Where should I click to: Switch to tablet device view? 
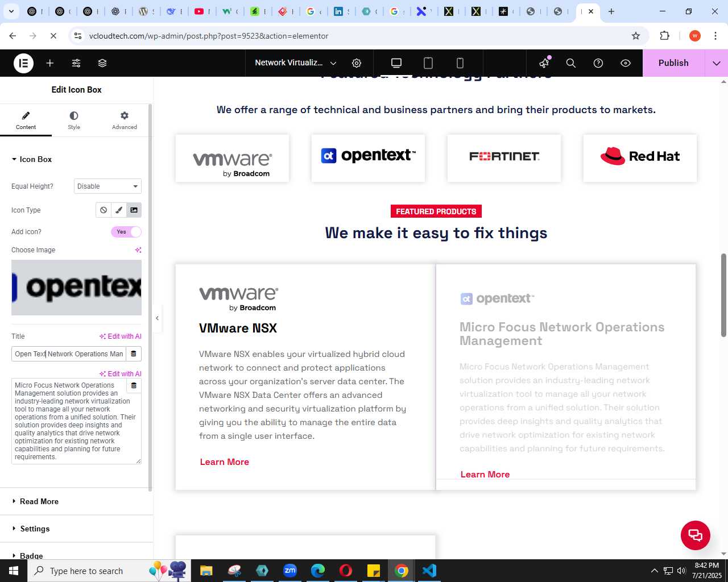(428, 63)
